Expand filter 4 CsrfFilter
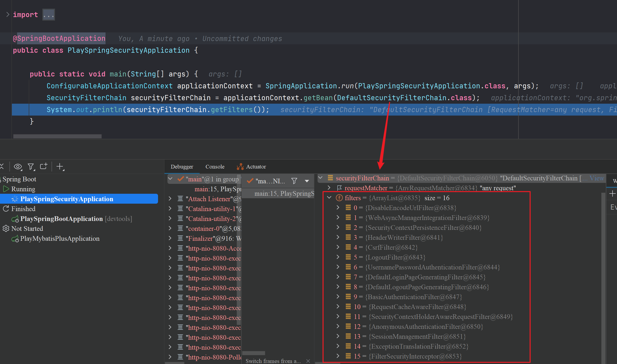The image size is (617, 364). click(338, 247)
